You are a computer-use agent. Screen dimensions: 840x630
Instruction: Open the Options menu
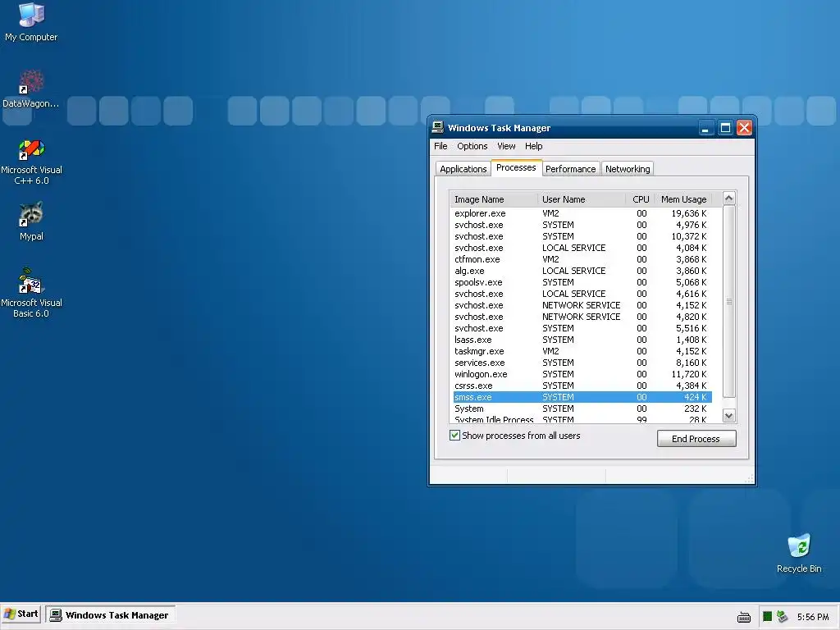tap(472, 146)
